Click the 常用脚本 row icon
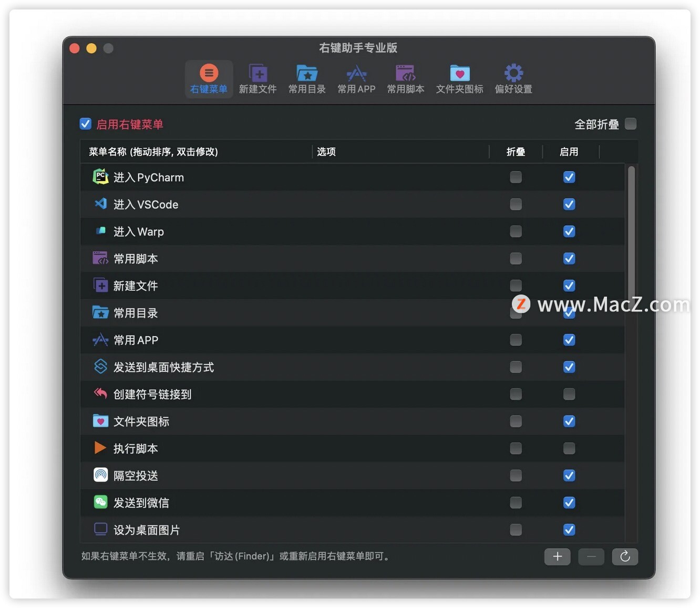 click(100, 258)
